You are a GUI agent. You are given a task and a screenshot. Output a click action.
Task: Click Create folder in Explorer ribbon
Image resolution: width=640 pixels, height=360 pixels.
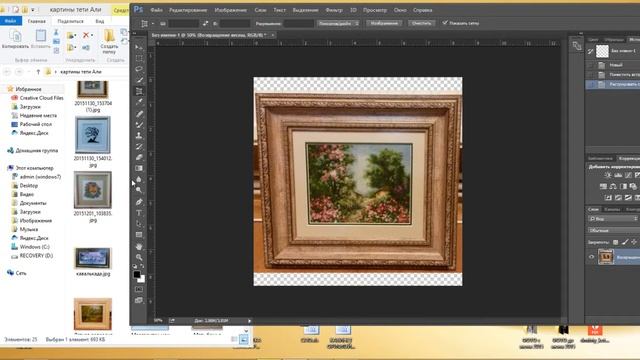point(109,41)
